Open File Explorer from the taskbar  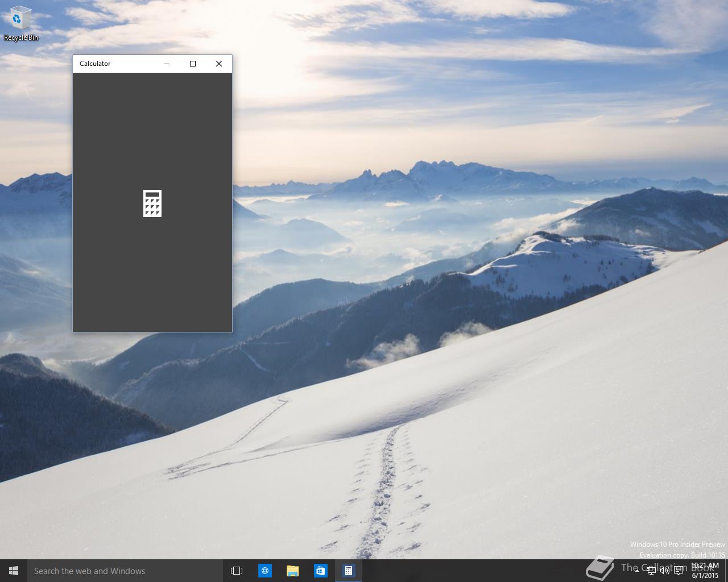coord(292,571)
